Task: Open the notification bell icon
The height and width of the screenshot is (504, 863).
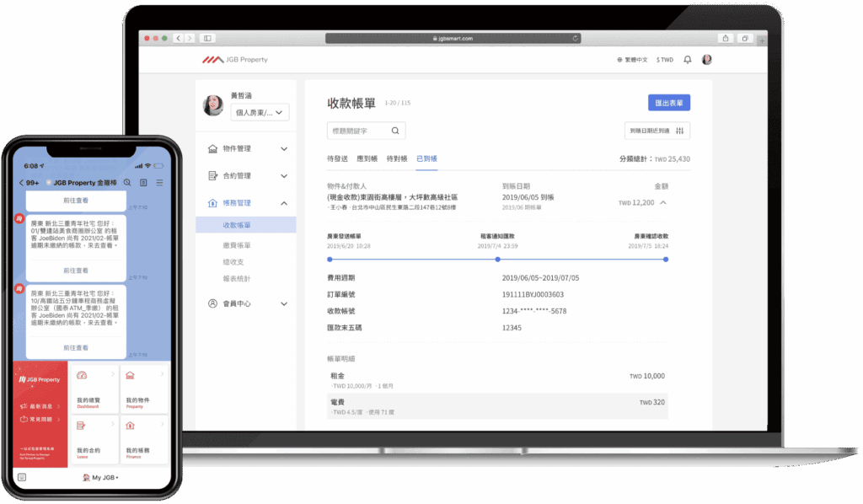Action: click(688, 60)
